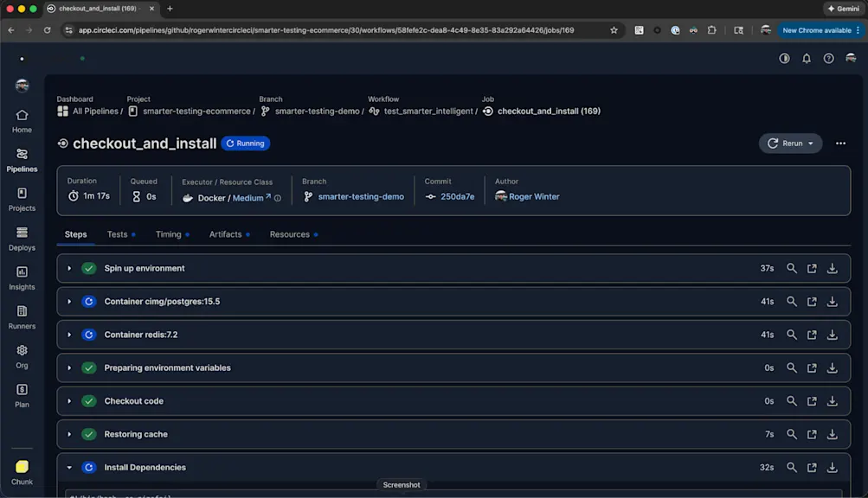Open the more options ellipsis menu

coord(840,144)
